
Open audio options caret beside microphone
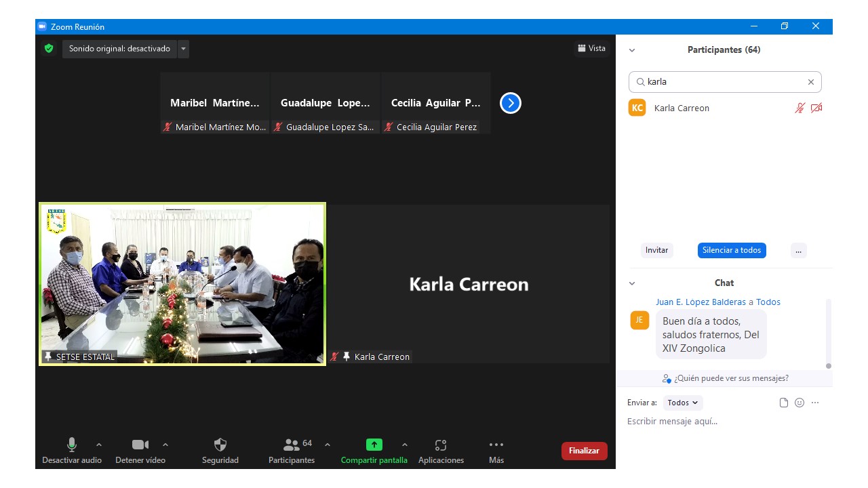99,445
